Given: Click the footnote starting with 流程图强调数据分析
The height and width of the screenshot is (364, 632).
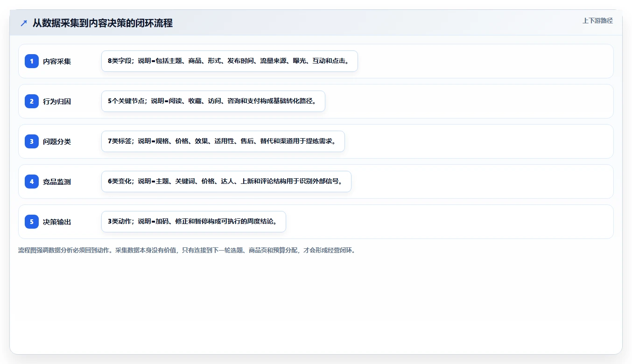Looking at the screenshot, I should (x=187, y=250).
